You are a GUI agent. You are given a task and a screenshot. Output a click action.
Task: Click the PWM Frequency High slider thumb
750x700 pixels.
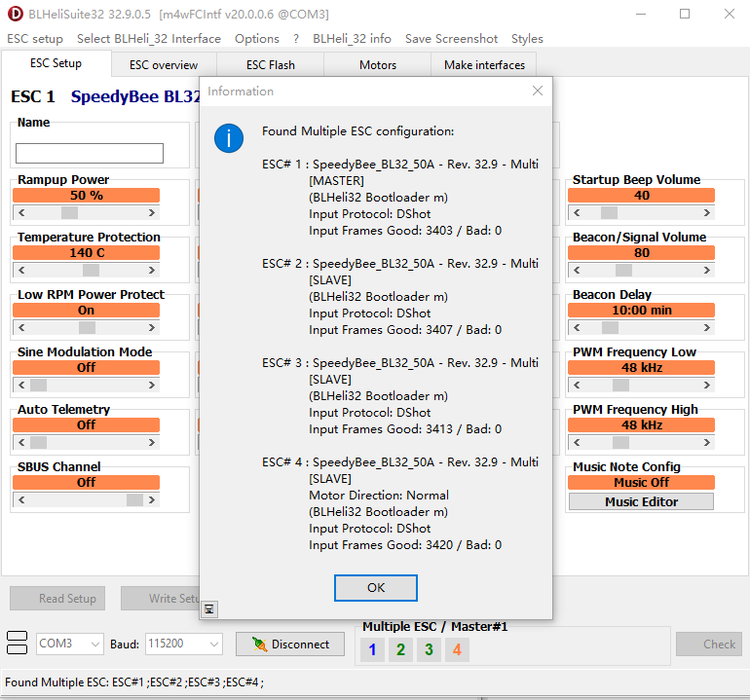pos(620,442)
